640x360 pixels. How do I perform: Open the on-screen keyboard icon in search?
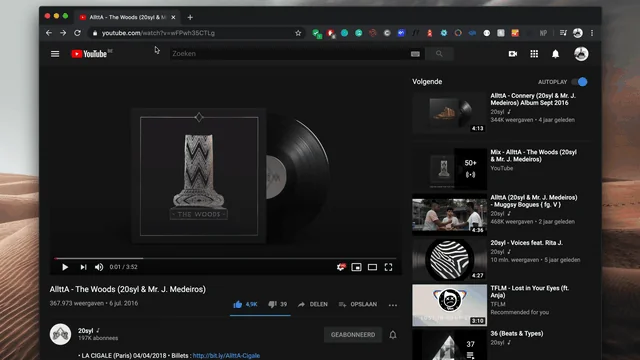[415, 54]
